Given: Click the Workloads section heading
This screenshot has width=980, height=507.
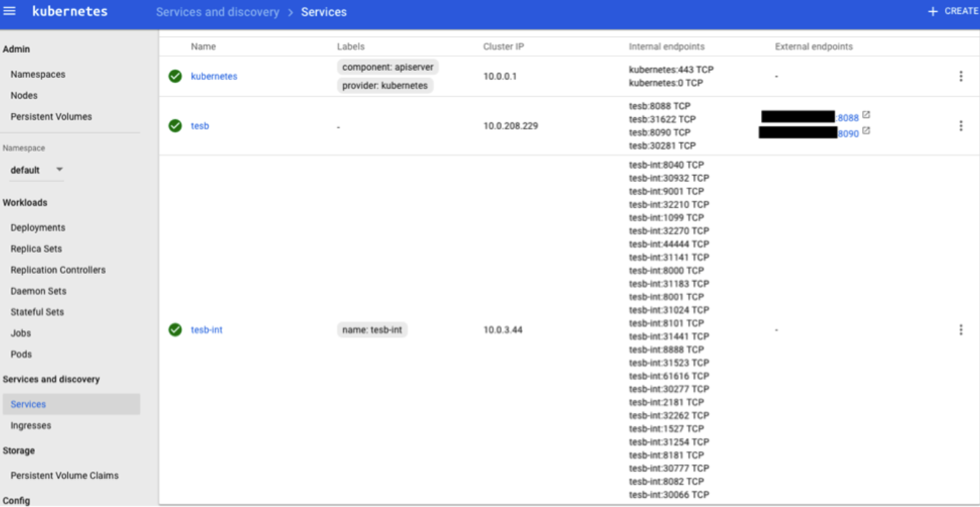Looking at the screenshot, I should click(25, 202).
